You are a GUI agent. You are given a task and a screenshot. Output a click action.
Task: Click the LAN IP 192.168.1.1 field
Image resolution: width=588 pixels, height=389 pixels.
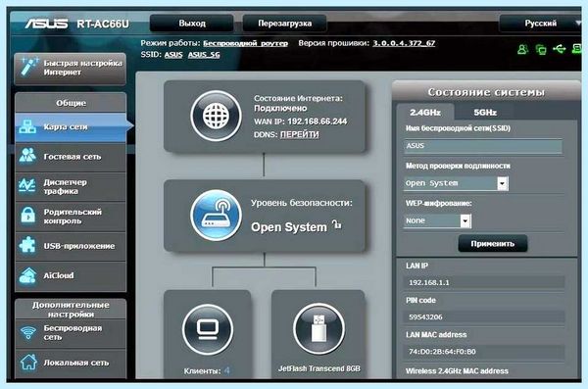tap(484, 282)
